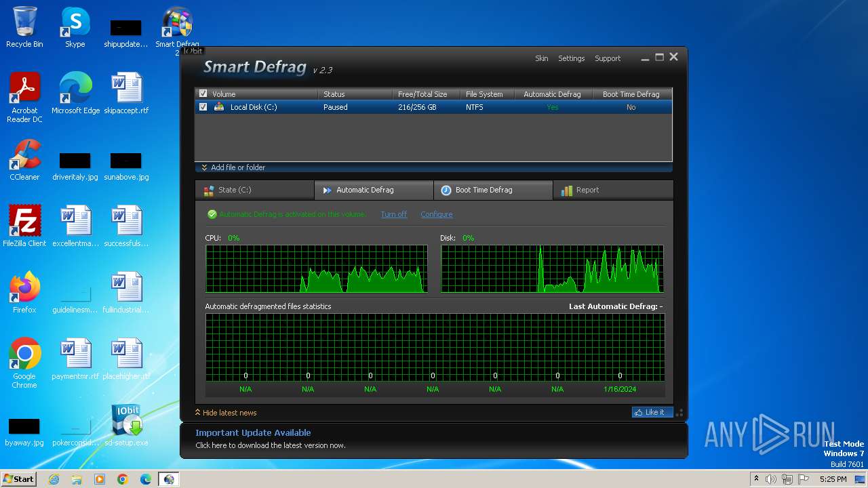
Task: Open the sd-setup.exe installer icon
Action: click(126, 426)
